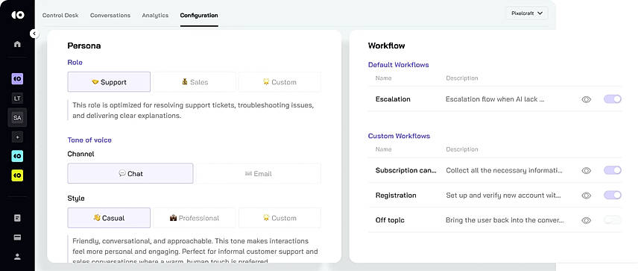Disable the Escalation workflow toggle
Image resolution: width=644 pixels, height=271 pixels.
point(613,99)
